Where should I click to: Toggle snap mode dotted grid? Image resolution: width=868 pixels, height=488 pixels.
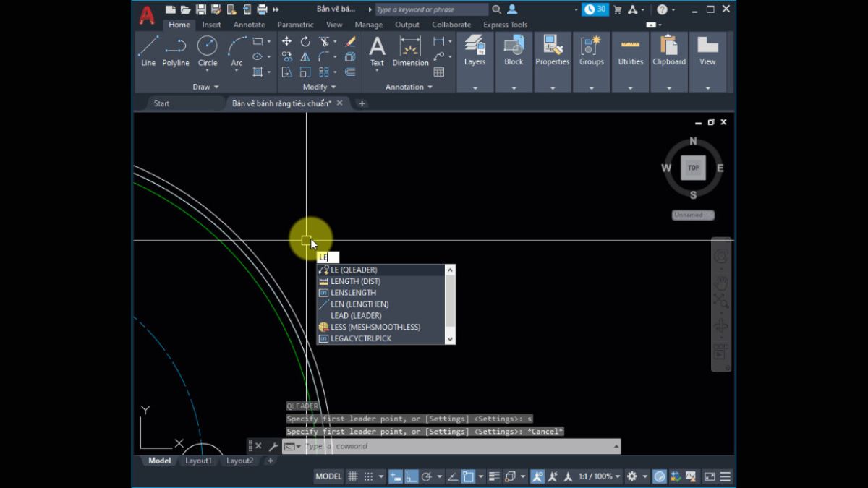click(368, 476)
